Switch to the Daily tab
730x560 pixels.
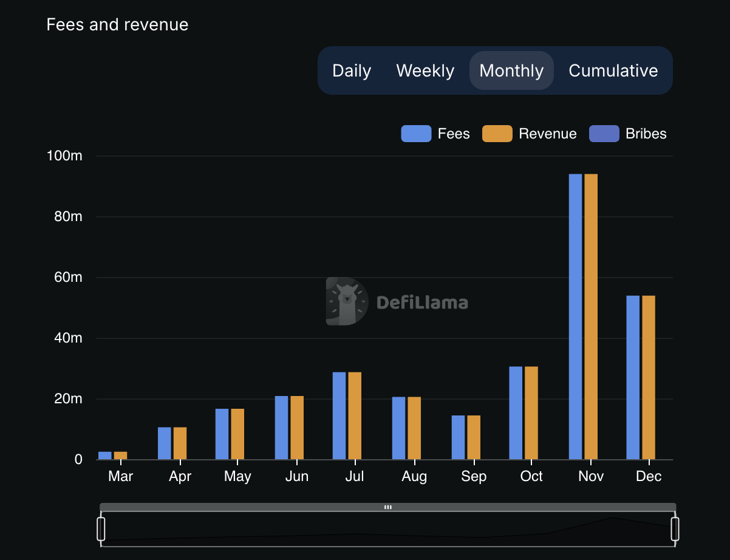[x=352, y=70]
